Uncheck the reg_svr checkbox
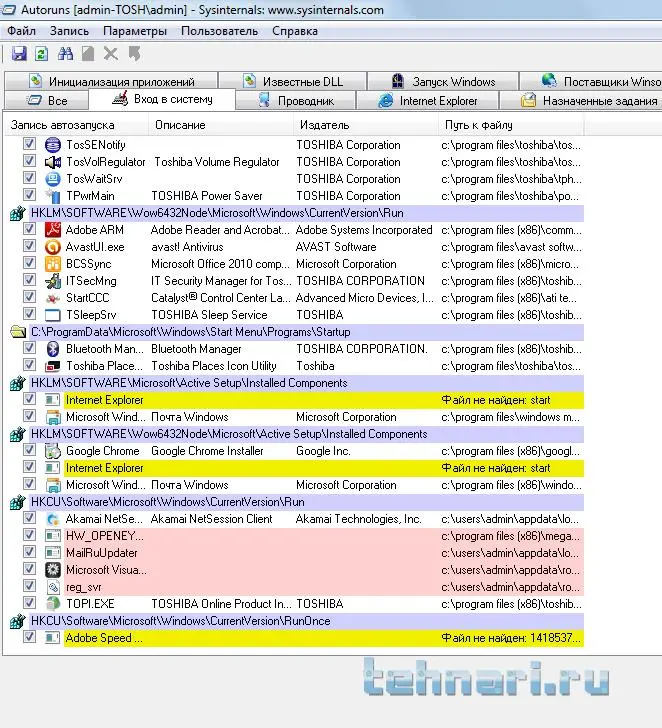Image resolution: width=662 pixels, height=728 pixels. (x=29, y=585)
